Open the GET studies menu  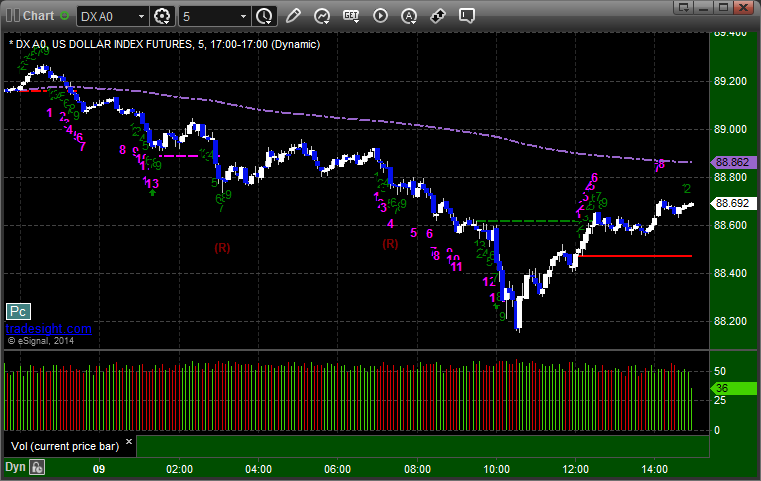(x=351, y=16)
